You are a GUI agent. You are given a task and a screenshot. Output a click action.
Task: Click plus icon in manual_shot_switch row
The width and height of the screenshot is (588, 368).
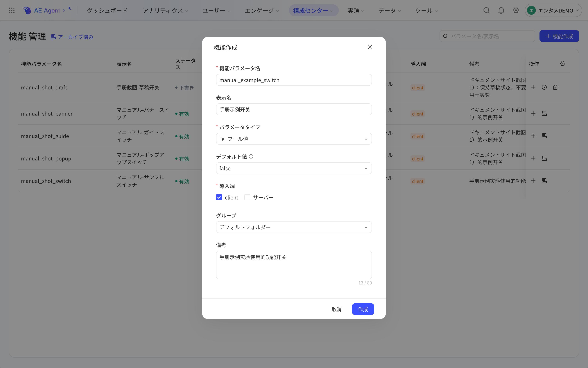point(533,181)
